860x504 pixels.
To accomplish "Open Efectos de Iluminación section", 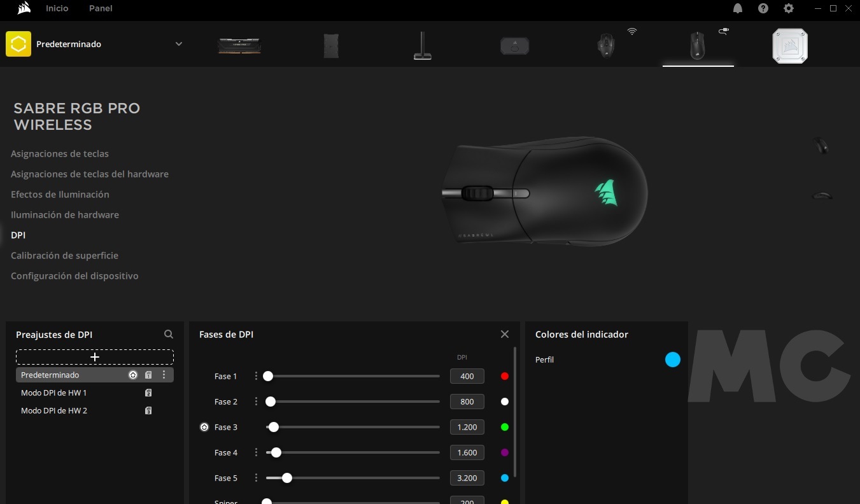I will (x=60, y=194).
